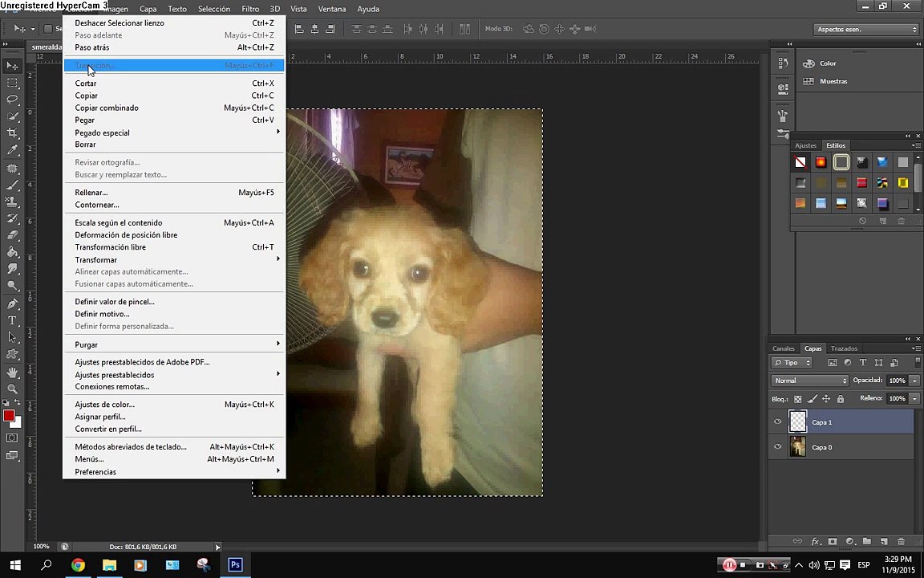The height and width of the screenshot is (578, 924).
Task: Expand the Purgar submenu
Action: pyautogui.click(x=174, y=344)
